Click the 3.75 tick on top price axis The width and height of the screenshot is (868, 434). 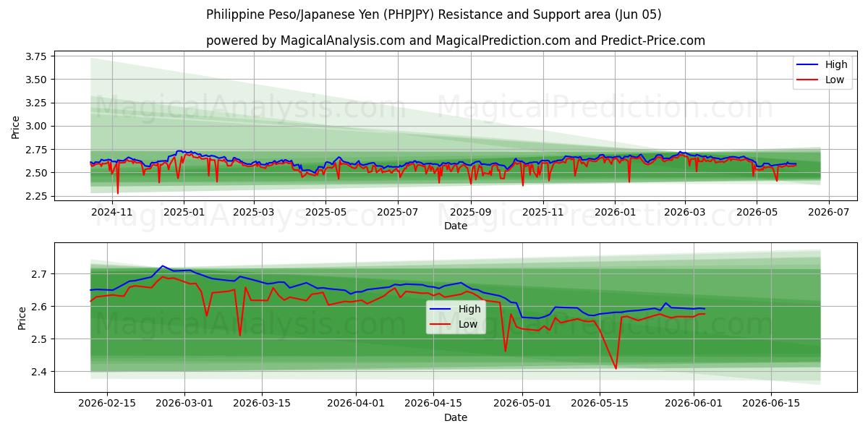pyautogui.click(x=35, y=56)
